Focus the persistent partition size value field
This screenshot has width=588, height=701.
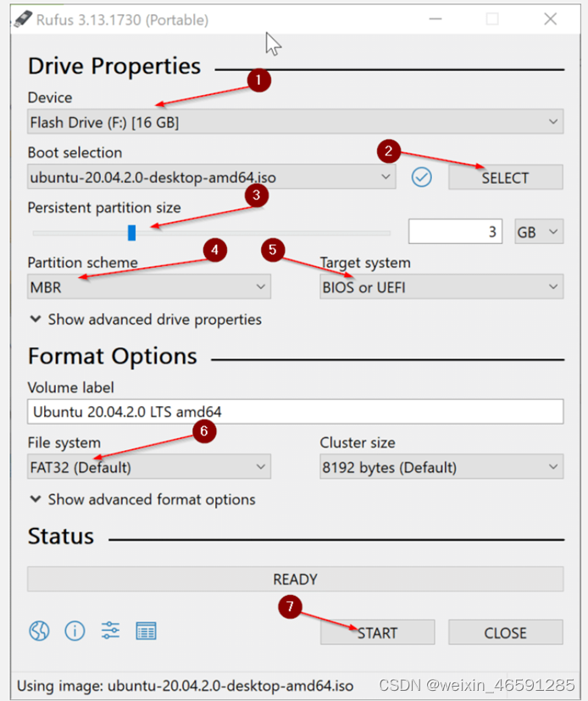click(455, 231)
